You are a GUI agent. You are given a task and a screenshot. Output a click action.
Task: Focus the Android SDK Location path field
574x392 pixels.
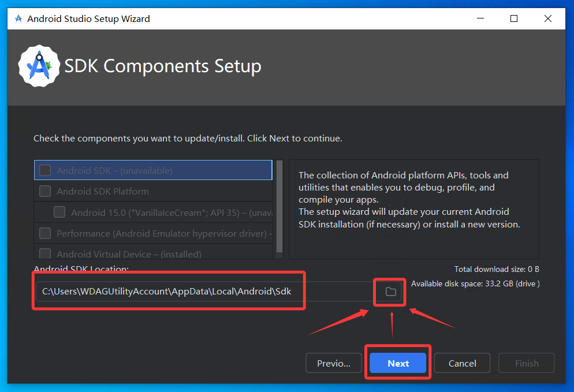click(x=202, y=292)
